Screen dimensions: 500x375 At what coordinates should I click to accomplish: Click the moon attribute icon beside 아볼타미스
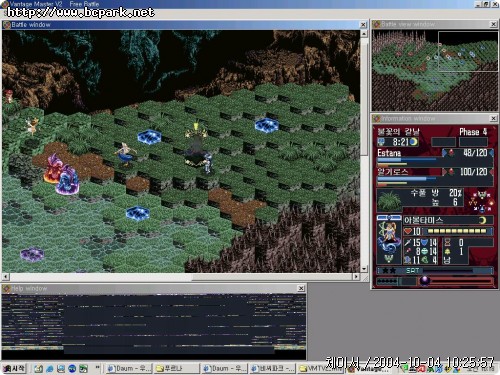[x=483, y=220]
